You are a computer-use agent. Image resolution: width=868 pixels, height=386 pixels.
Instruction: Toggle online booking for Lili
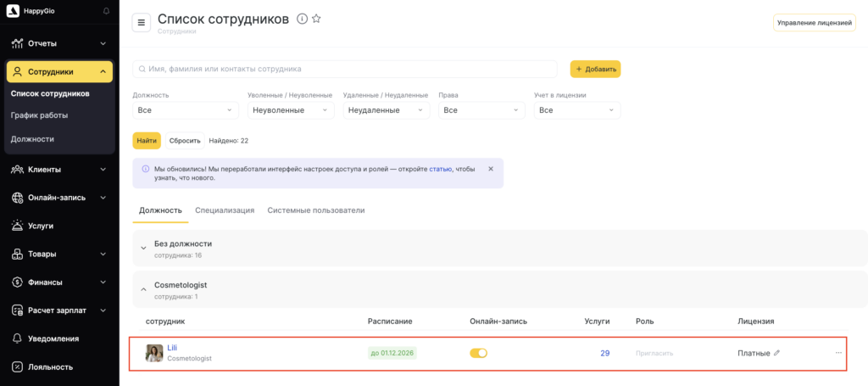(479, 353)
